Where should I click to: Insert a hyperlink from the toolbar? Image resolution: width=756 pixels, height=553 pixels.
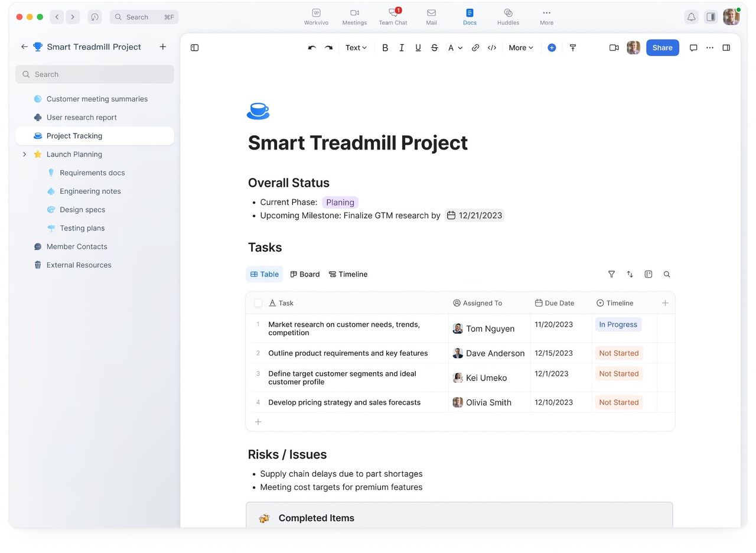point(475,48)
